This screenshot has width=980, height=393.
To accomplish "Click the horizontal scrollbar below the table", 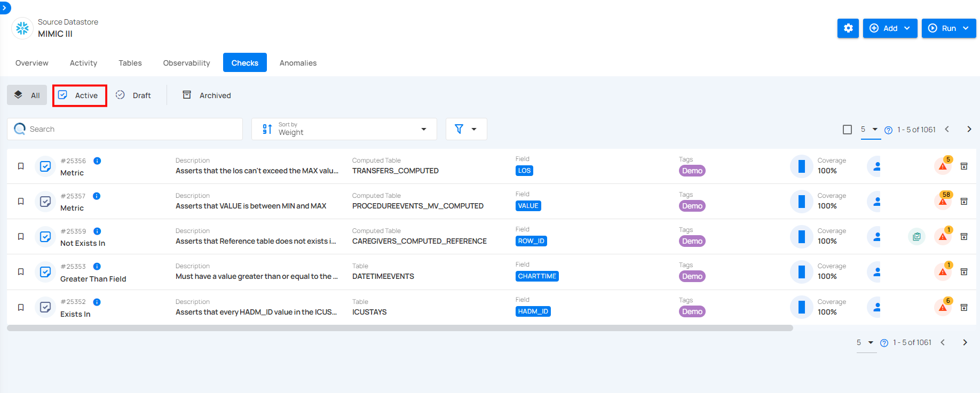I will pyautogui.click(x=400, y=328).
